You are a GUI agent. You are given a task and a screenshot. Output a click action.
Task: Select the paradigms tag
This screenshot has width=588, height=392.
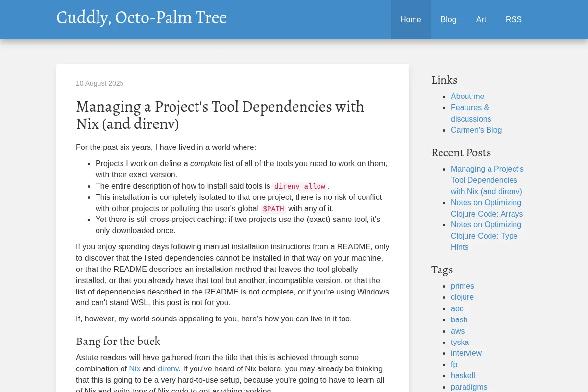(469, 387)
